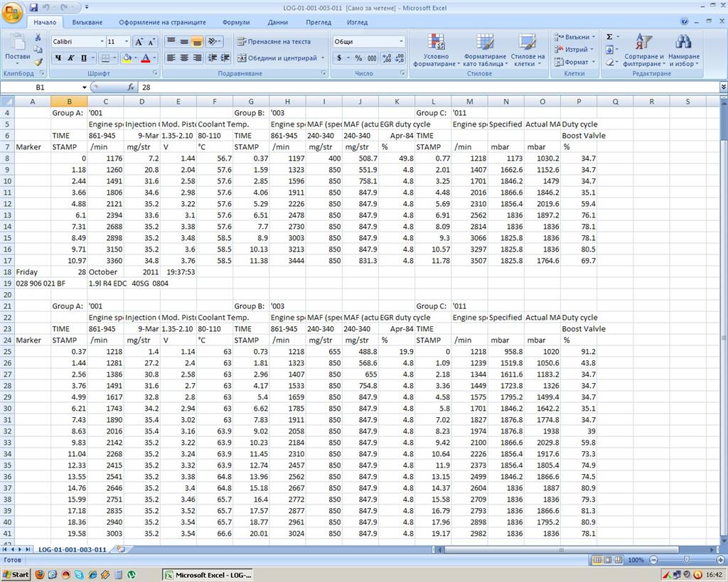Click the Format Painter brush icon
Viewport: 728px width, 582px height.
point(38,63)
